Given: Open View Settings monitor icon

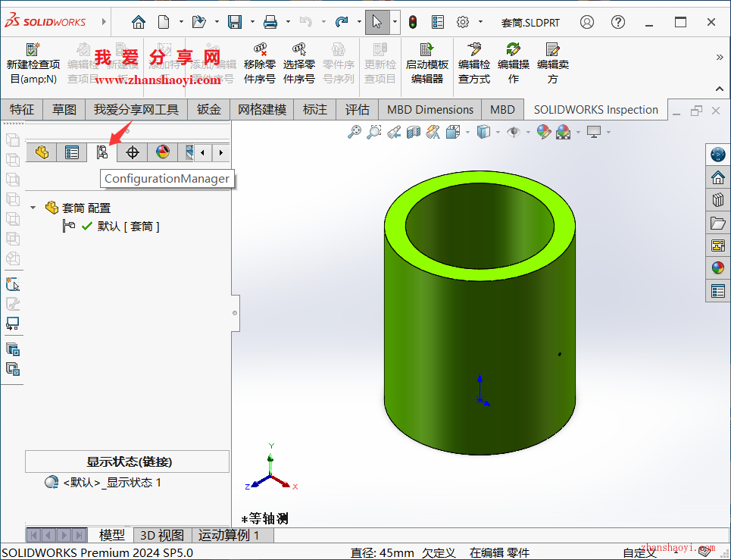Looking at the screenshot, I should tap(594, 133).
